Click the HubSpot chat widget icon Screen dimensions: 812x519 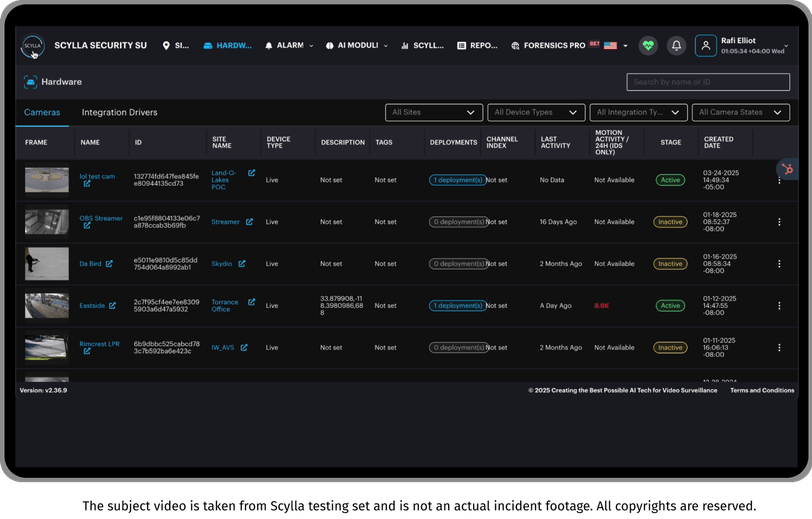[x=787, y=169]
